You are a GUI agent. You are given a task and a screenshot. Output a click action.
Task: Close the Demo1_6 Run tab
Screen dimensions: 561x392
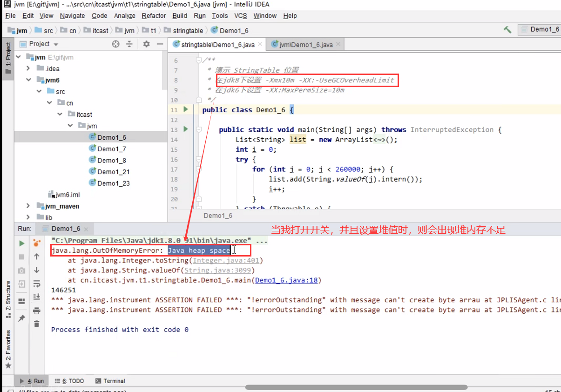pyautogui.click(x=86, y=229)
